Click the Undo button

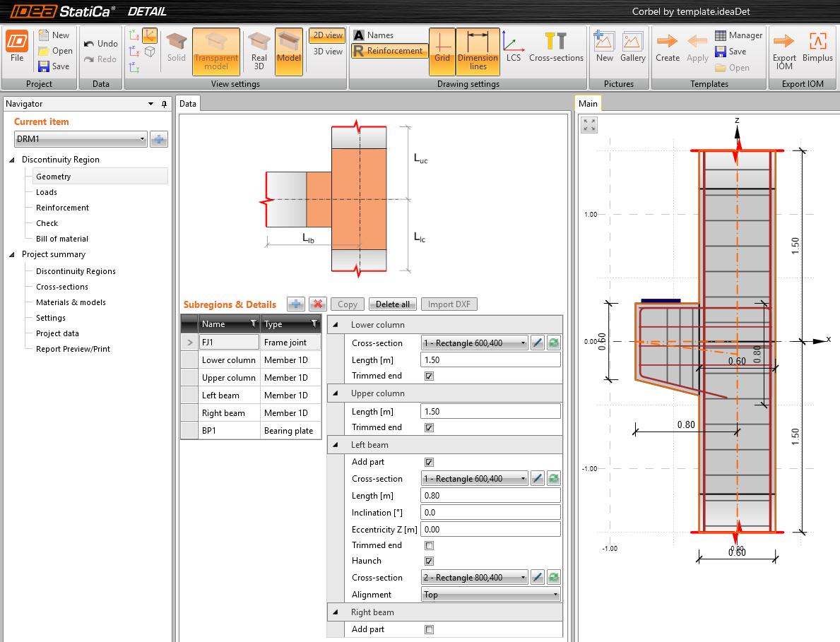pos(100,44)
